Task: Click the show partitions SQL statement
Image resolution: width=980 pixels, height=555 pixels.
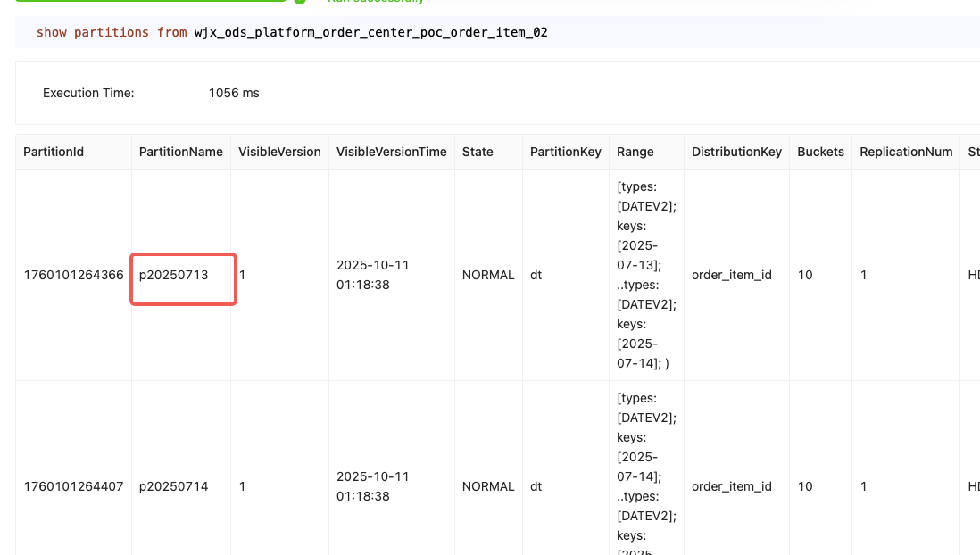Action: (x=291, y=32)
